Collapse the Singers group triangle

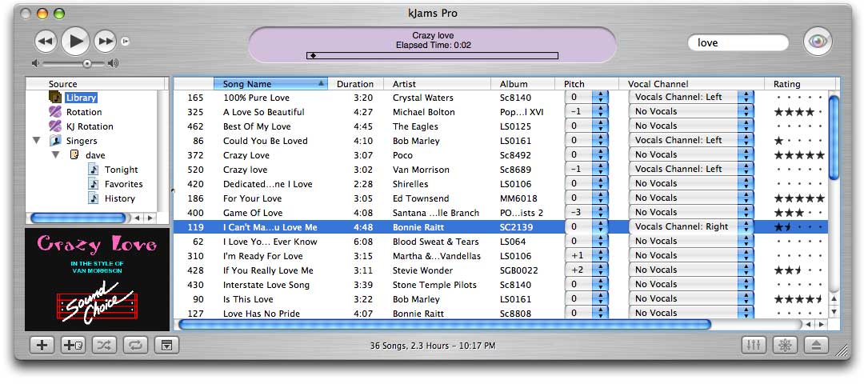tap(37, 141)
